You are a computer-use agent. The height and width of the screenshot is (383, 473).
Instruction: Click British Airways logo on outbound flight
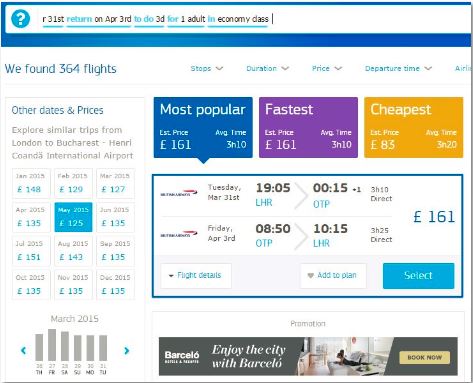[179, 193]
